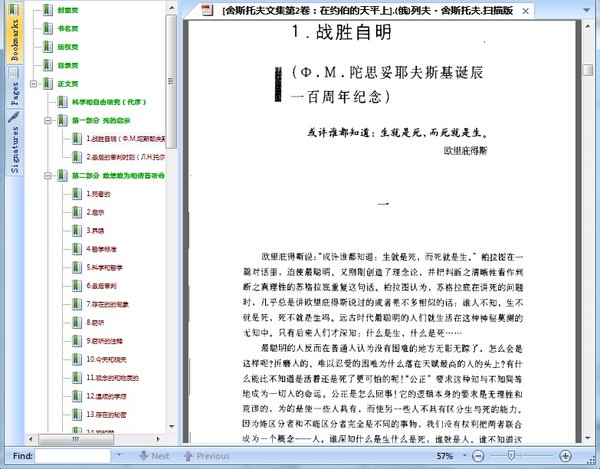Screen dimensions: 600x469
Task: Open the Bookmarks side panel tab
Action: pyautogui.click(x=15, y=33)
